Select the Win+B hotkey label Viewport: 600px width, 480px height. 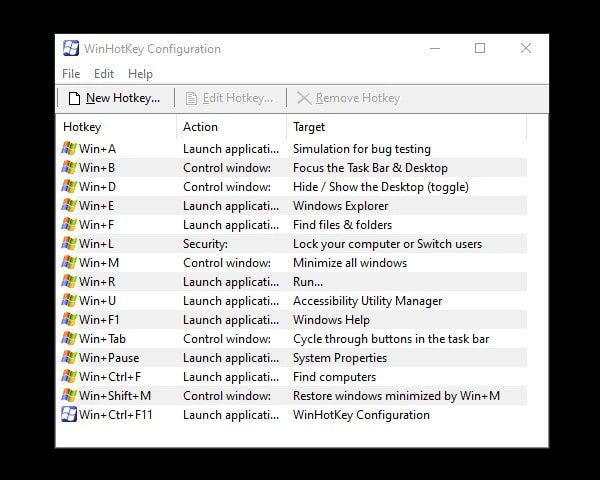point(97,168)
